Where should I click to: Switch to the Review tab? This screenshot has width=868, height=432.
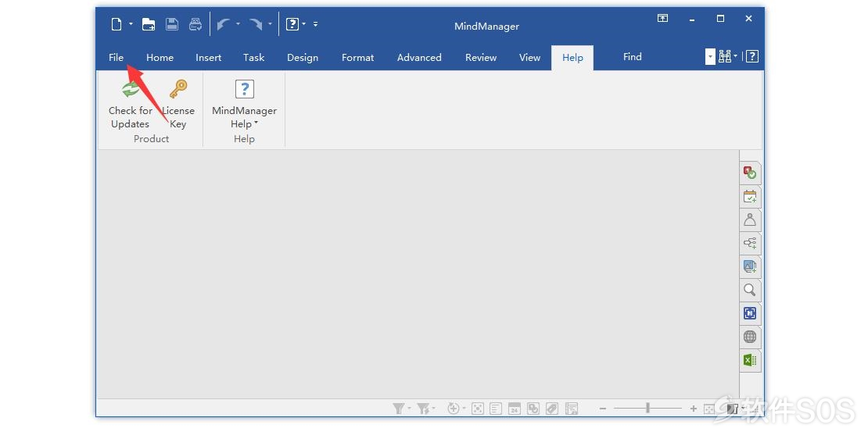tap(480, 58)
